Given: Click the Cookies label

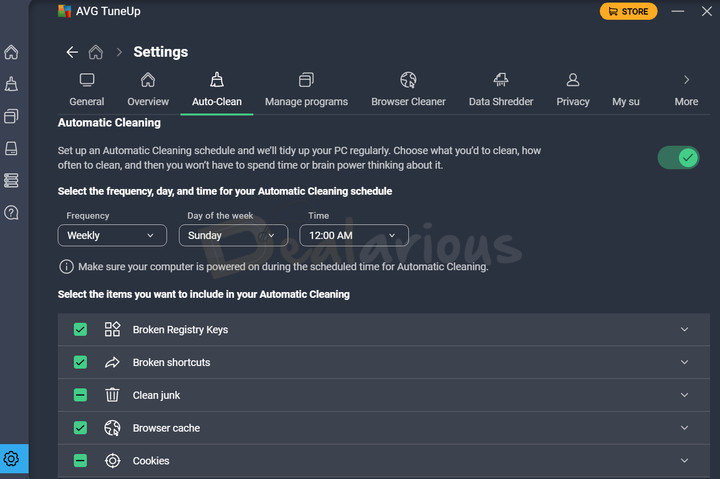Looking at the screenshot, I should click(151, 461).
